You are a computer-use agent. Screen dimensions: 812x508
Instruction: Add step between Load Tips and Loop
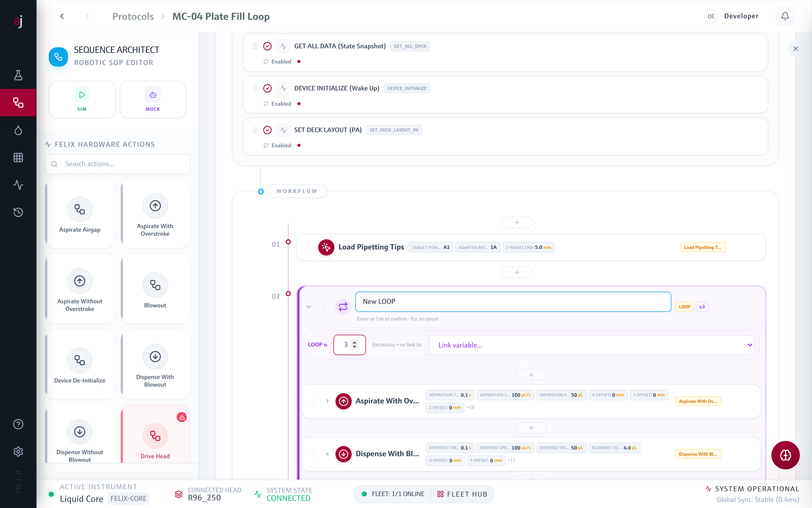point(517,272)
